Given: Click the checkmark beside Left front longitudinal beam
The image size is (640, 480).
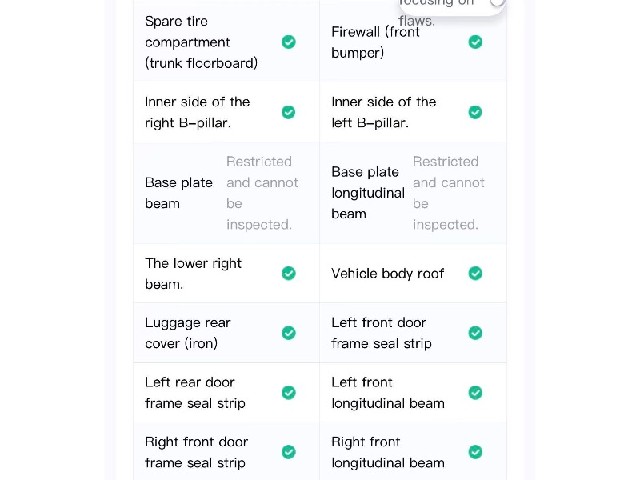Looking at the screenshot, I should pos(475,393).
